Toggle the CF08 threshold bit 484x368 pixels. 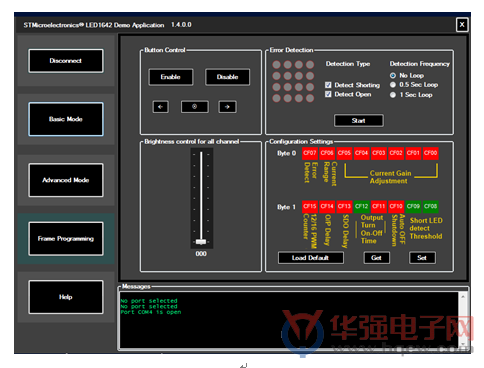pyautogui.click(x=430, y=206)
